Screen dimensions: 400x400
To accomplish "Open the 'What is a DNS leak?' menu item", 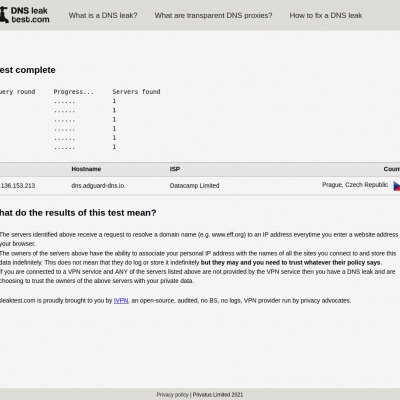I will click(x=103, y=15).
